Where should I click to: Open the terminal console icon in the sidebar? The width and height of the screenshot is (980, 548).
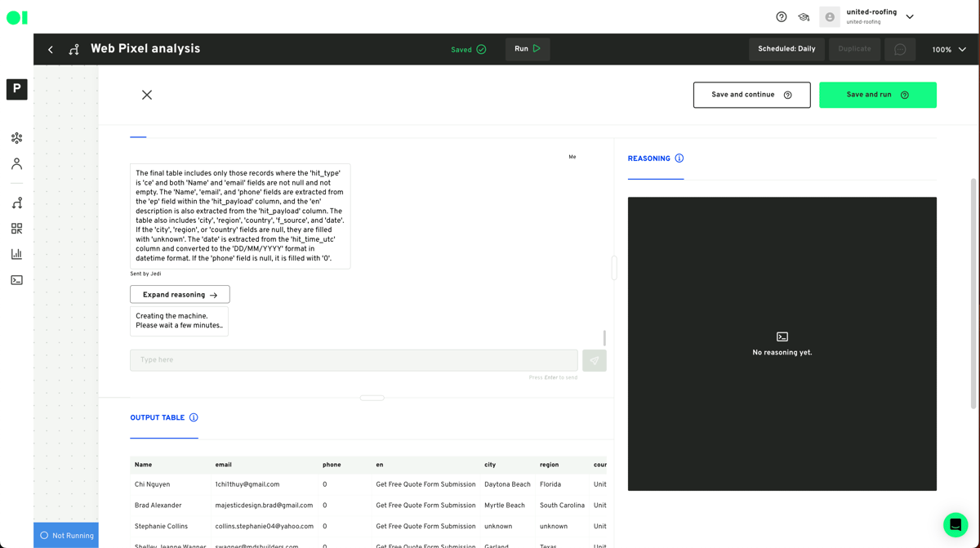coord(16,280)
